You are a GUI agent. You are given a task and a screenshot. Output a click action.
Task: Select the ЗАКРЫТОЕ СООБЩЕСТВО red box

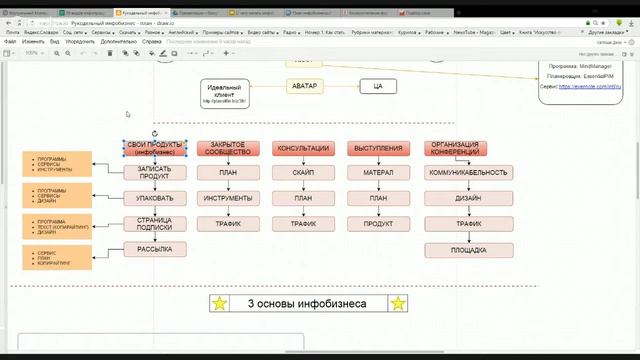coord(228,148)
